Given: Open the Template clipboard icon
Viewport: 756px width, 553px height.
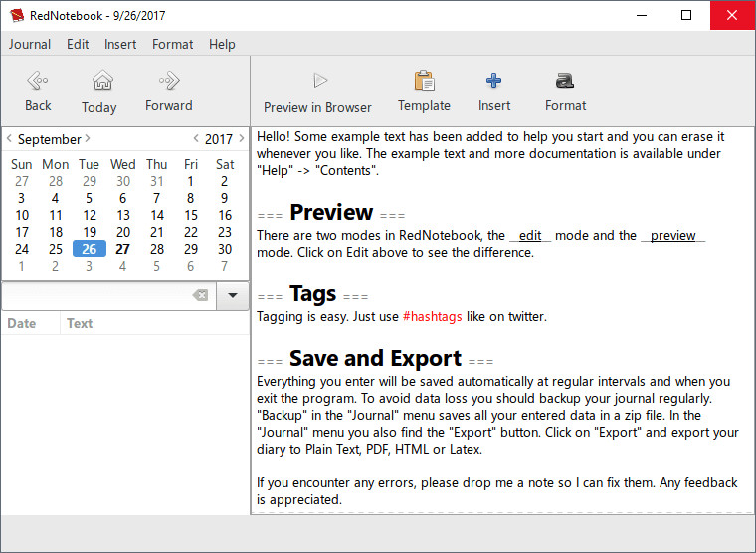Looking at the screenshot, I should [x=424, y=81].
